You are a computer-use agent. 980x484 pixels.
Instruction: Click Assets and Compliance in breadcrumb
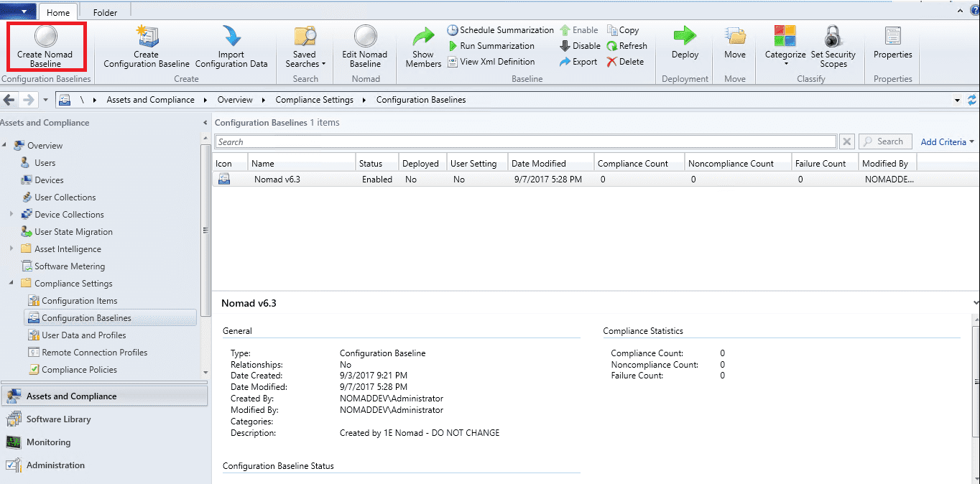pyautogui.click(x=151, y=100)
